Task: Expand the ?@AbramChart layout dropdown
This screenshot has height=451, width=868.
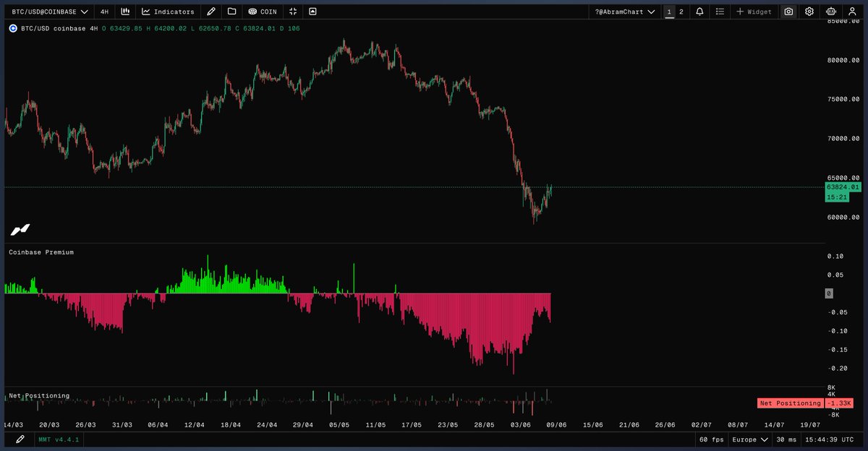Action: (625, 12)
